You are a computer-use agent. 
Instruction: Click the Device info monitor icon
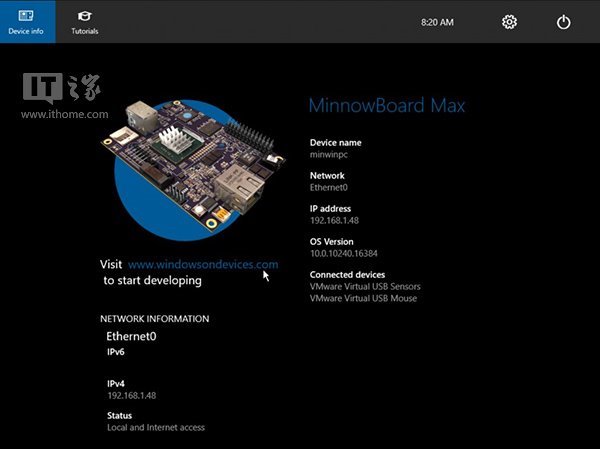point(25,16)
